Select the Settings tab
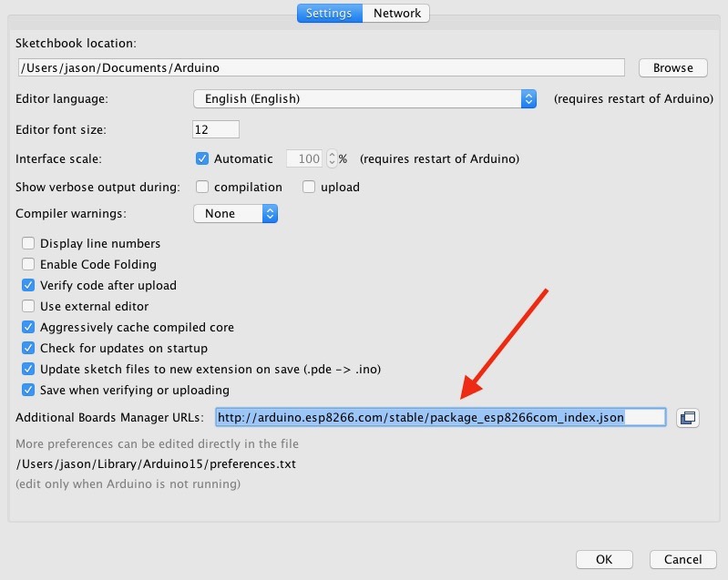 (329, 13)
